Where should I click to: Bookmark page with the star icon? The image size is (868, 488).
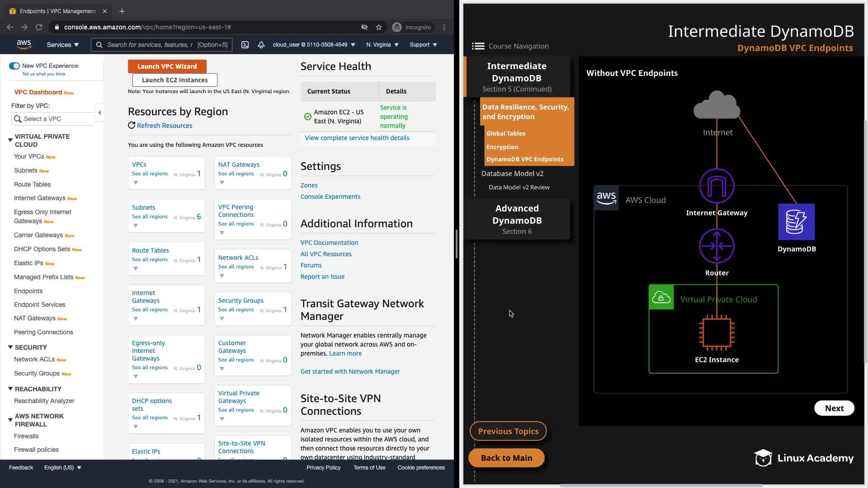pos(379,27)
